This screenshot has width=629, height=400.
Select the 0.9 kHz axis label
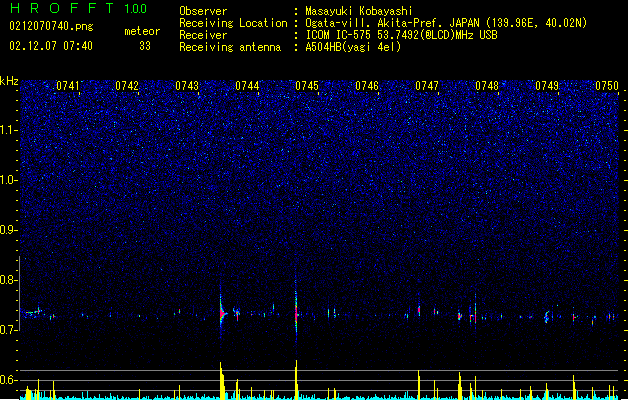(x=9, y=230)
